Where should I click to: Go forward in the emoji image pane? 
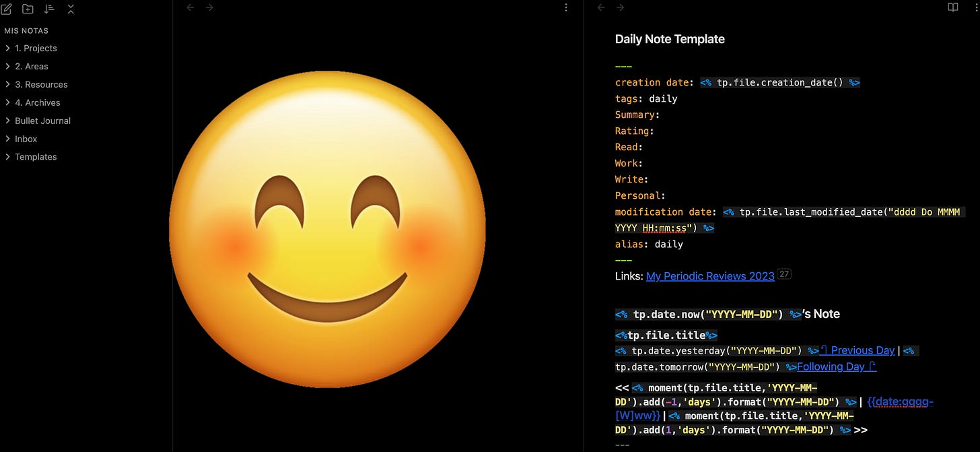(209, 7)
